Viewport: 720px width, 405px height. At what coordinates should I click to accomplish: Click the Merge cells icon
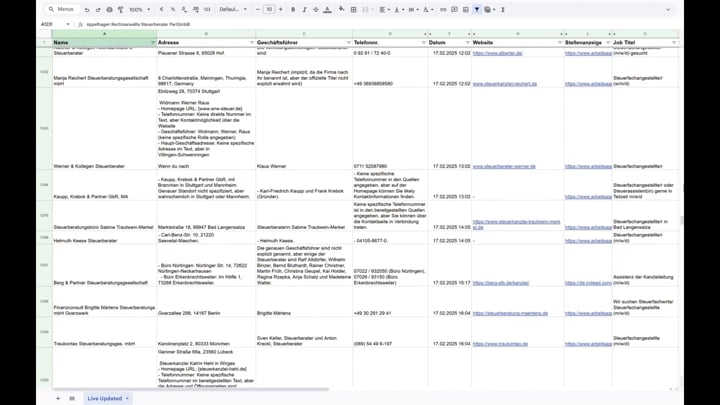click(366, 10)
